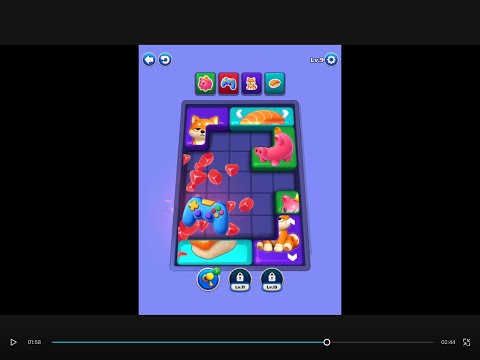Image resolution: width=480 pixels, height=360 pixels.
Task: Click the total duration time label
Action: 448,342
